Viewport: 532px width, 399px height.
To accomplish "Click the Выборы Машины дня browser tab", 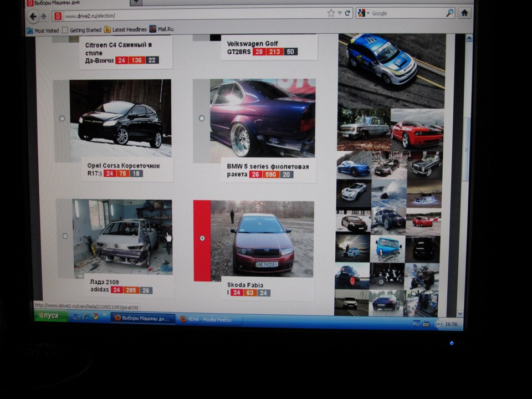I will click(78, 3).
